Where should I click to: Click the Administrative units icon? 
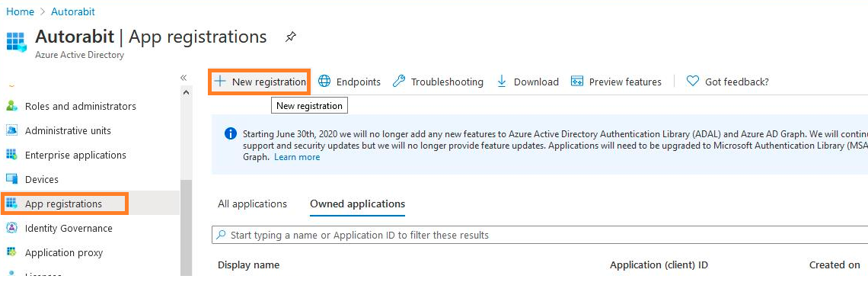click(x=11, y=130)
